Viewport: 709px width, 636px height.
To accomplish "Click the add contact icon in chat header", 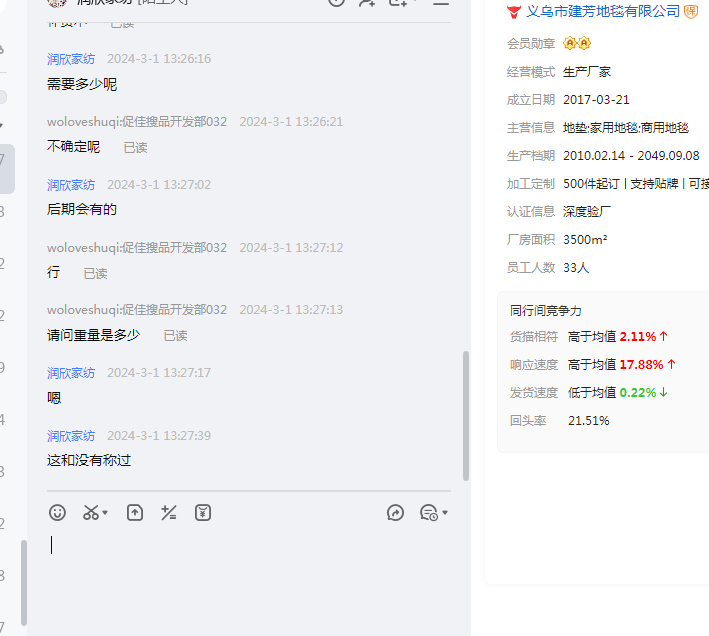I will click(x=367, y=2).
